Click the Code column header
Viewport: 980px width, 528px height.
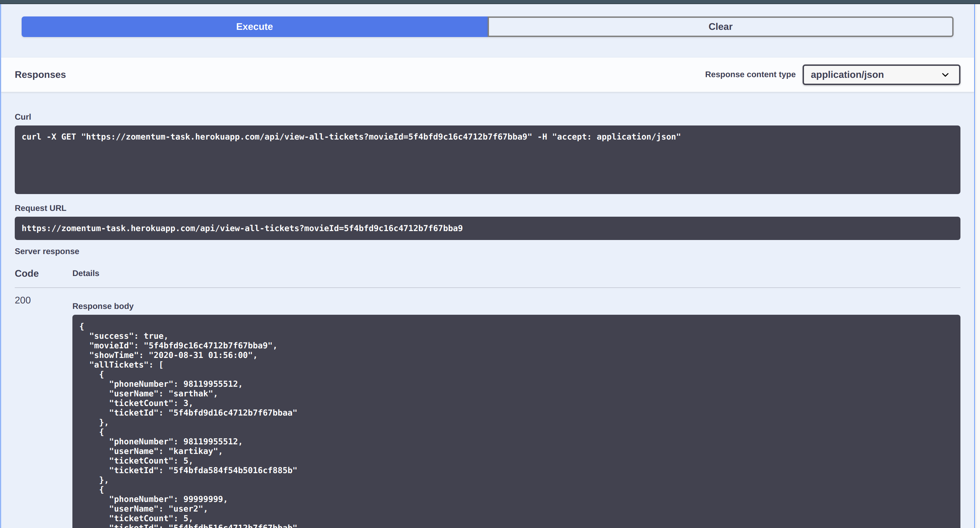click(27, 273)
